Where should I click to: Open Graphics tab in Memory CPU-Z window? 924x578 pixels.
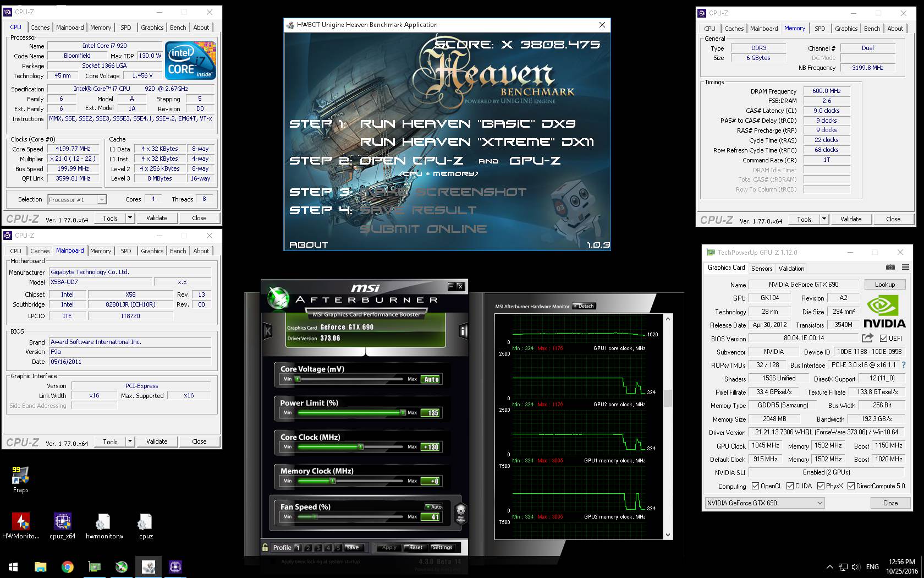click(x=846, y=28)
